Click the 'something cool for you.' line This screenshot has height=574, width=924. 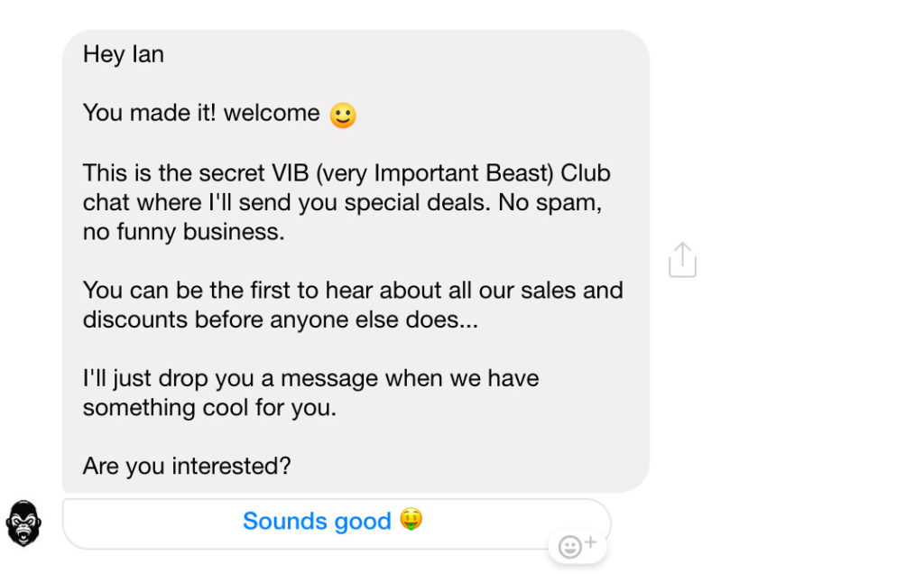tap(209, 408)
